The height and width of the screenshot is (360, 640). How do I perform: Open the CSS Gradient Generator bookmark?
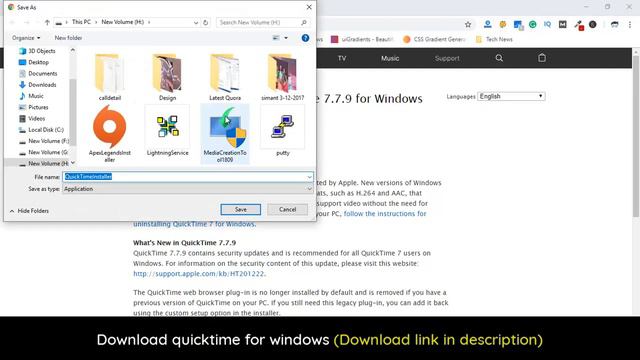click(x=434, y=39)
